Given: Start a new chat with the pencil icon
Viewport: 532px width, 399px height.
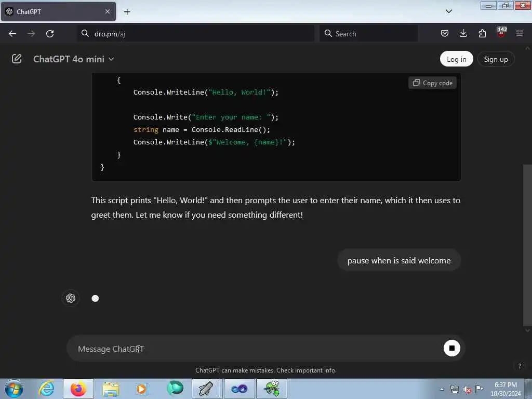Looking at the screenshot, I should click(17, 59).
